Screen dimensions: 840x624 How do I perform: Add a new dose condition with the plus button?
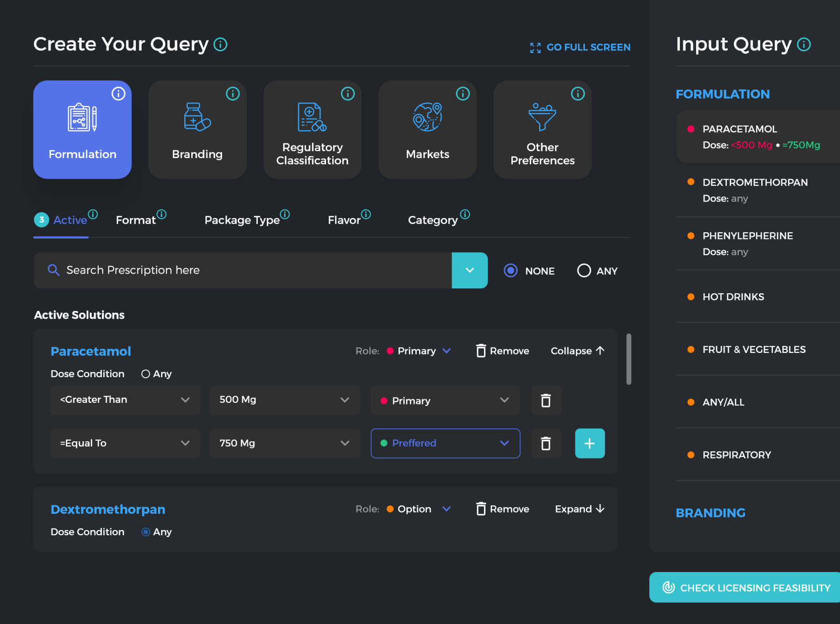590,443
